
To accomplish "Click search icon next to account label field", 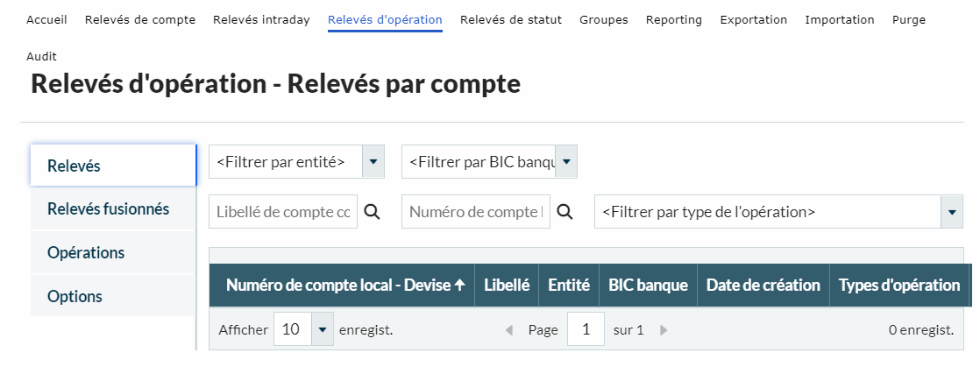I will [372, 212].
